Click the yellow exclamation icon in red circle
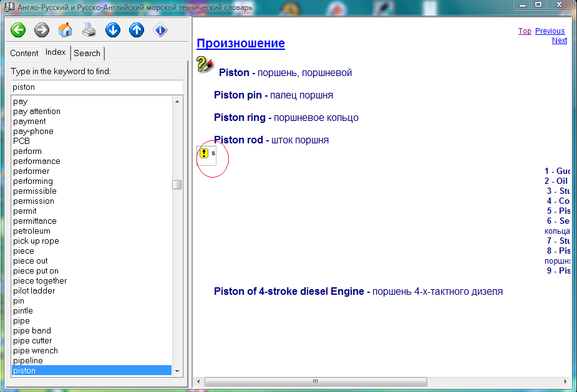 click(205, 153)
